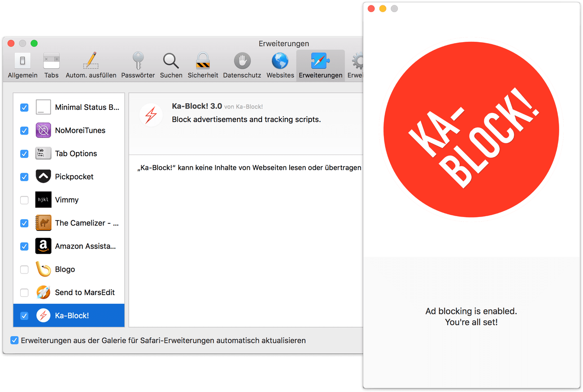The height and width of the screenshot is (392, 583).
Task: Enable the Vimmy extension checkbox
Action: [x=24, y=200]
